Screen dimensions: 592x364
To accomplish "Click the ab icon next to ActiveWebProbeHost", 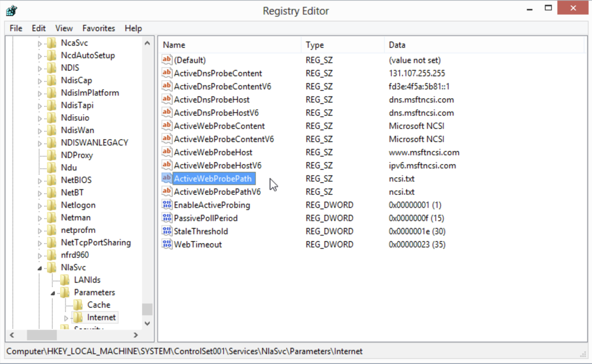I will point(166,152).
